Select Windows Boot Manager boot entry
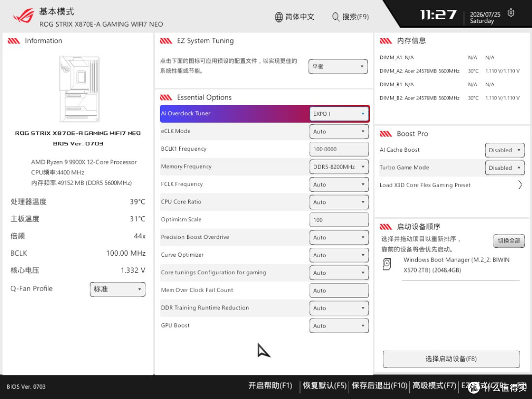 click(456, 265)
